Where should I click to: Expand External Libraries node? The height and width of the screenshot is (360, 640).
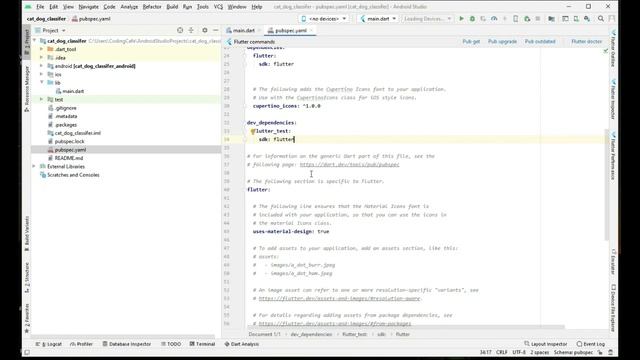(34, 167)
